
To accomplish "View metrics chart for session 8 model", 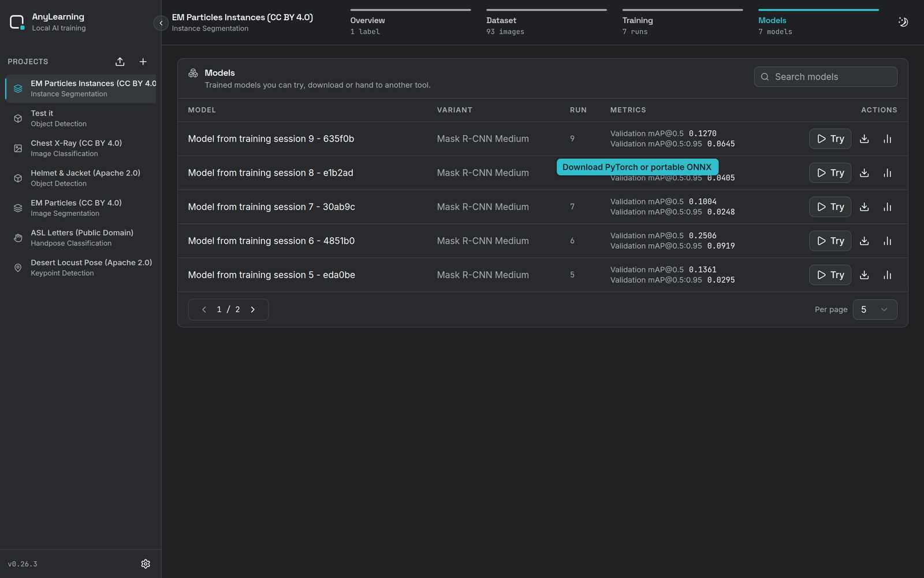I will pyautogui.click(x=888, y=173).
